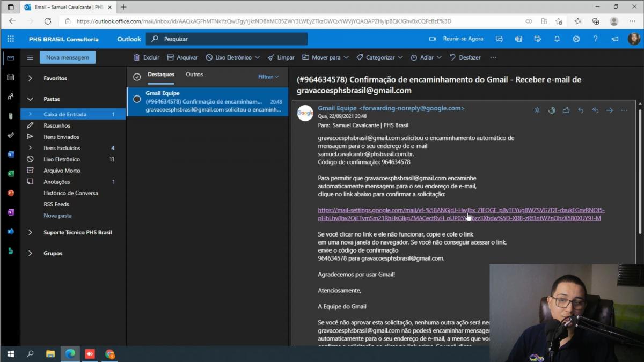Switch to the Outros tab
644x362 pixels.
pos(194,75)
